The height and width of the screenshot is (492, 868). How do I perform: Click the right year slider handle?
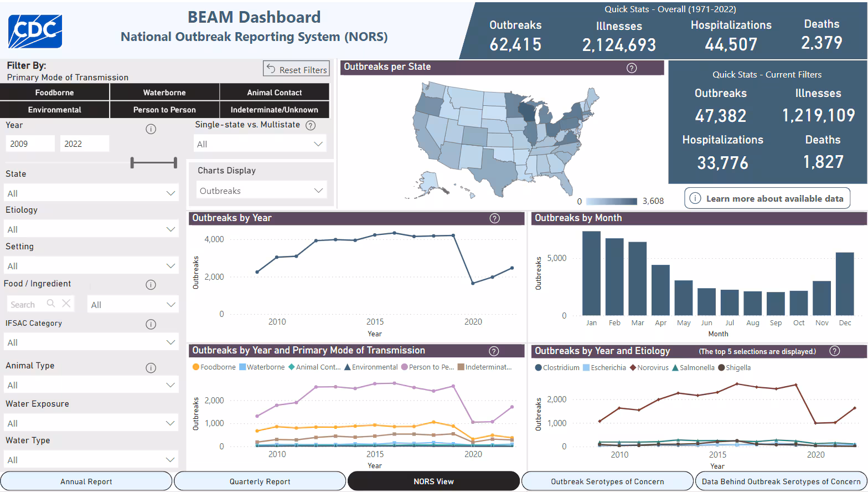175,162
